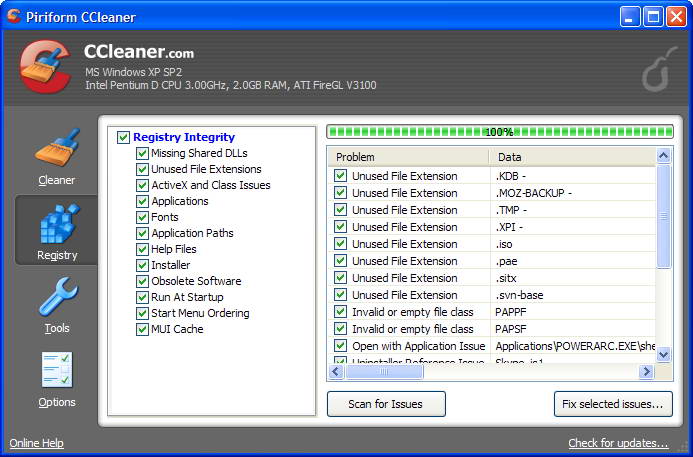Screen dimensions: 693x457
Task: Click the title bar CCleaner app icon
Action: 15,15
